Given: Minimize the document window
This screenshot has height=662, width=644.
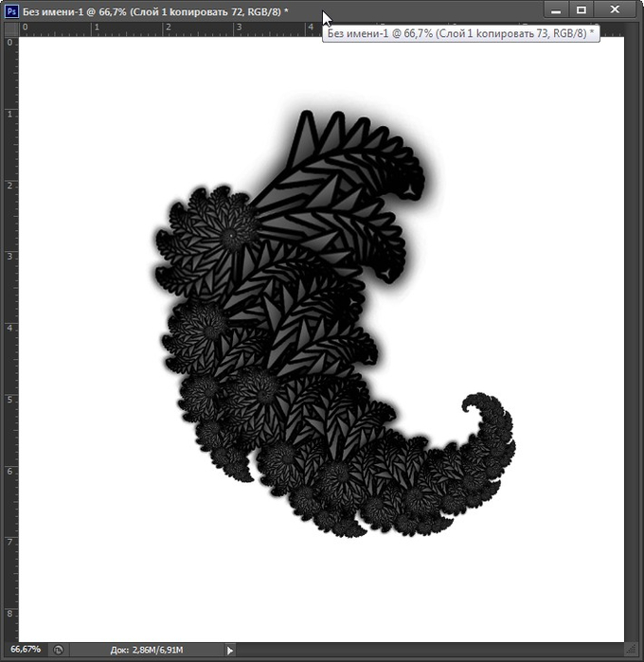Looking at the screenshot, I should pos(556,10).
